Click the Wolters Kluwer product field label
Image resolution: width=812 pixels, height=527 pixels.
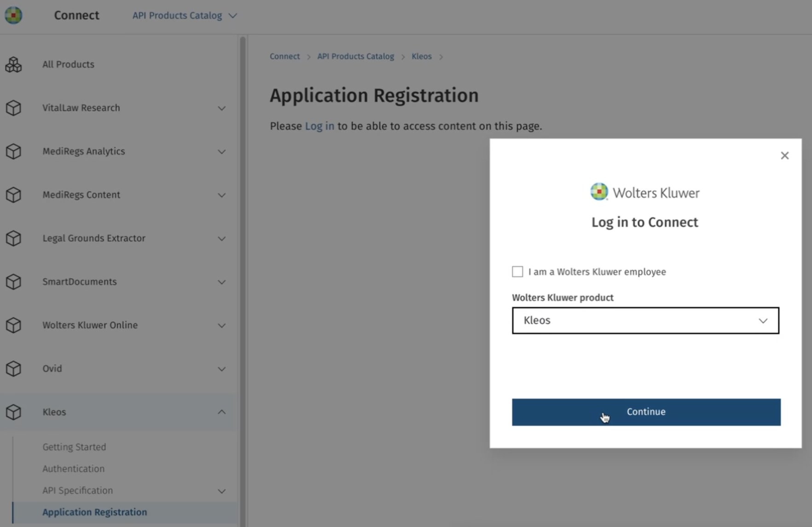[563, 298]
